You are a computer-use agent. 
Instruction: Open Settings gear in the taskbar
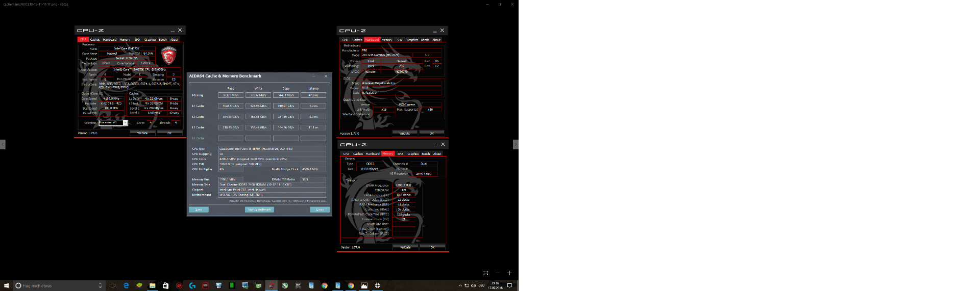[x=378, y=286]
